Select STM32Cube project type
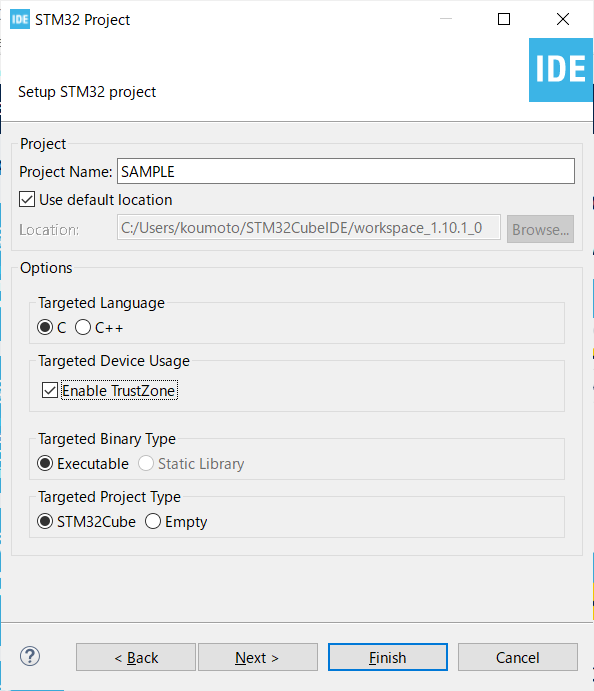Viewport: 594px width, 691px height. tap(45, 521)
